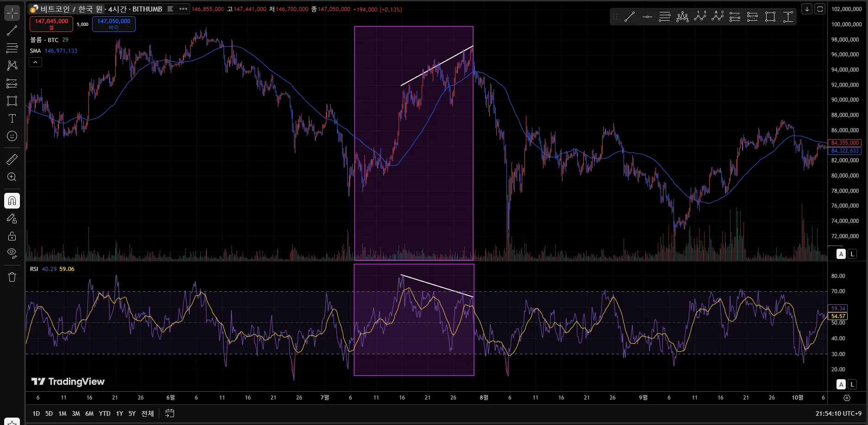The width and height of the screenshot is (868, 425).
Task: Click the 9월 label on the time axis
Action: pos(643,398)
